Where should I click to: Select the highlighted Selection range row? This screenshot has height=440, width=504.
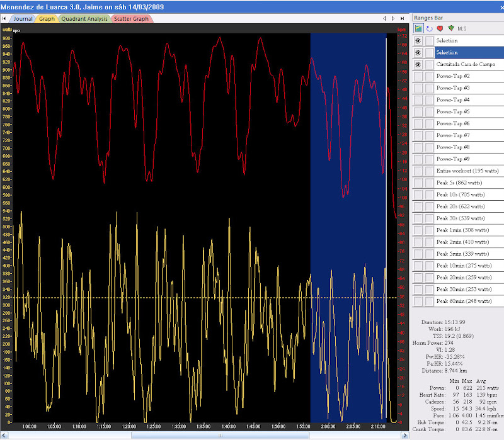pyautogui.click(x=469, y=53)
